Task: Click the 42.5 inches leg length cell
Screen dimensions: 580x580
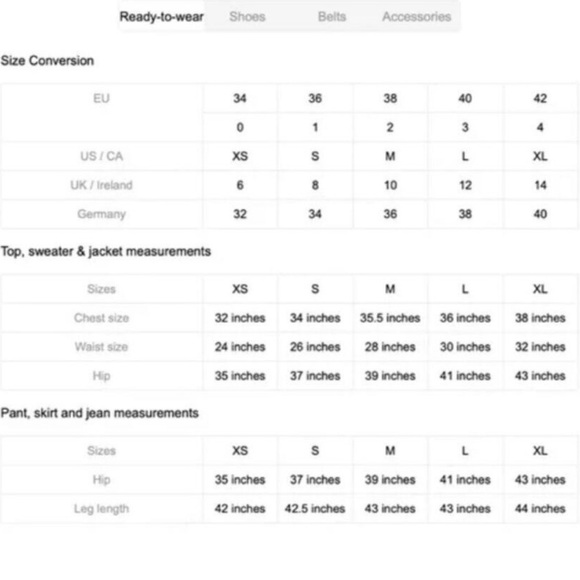Action: click(x=315, y=509)
